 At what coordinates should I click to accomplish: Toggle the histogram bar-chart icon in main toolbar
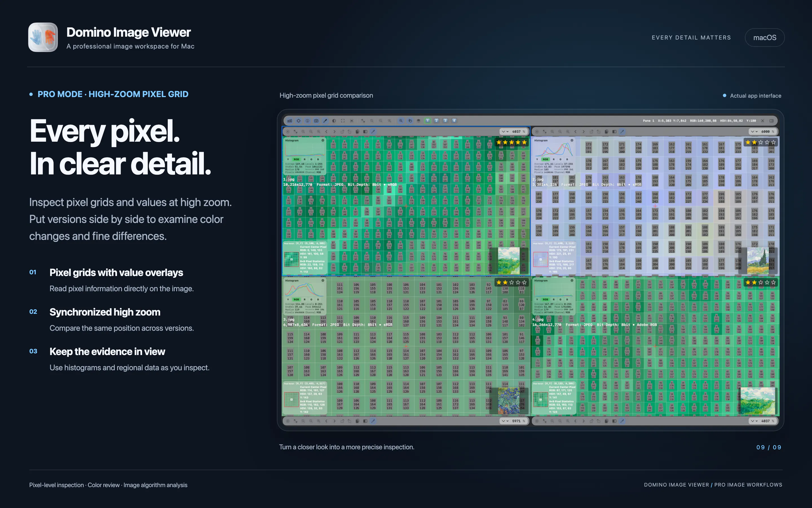pyautogui.click(x=290, y=121)
